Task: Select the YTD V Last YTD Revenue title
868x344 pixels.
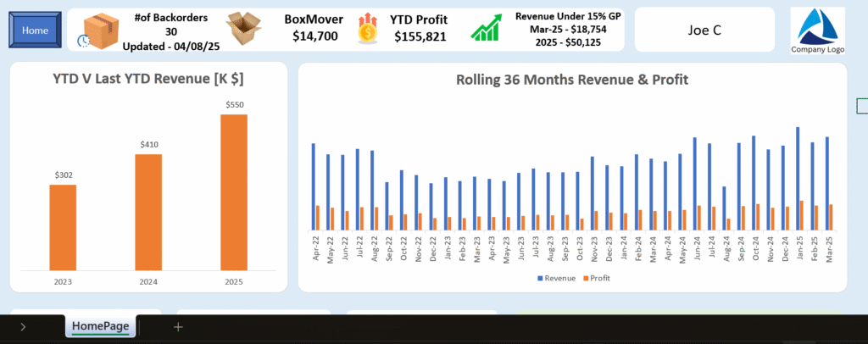Action: click(x=148, y=79)
